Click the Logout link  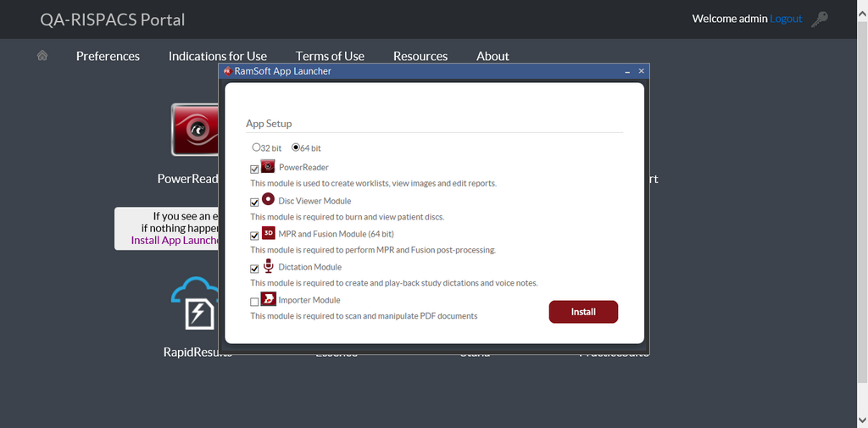(x=786, y=19)
